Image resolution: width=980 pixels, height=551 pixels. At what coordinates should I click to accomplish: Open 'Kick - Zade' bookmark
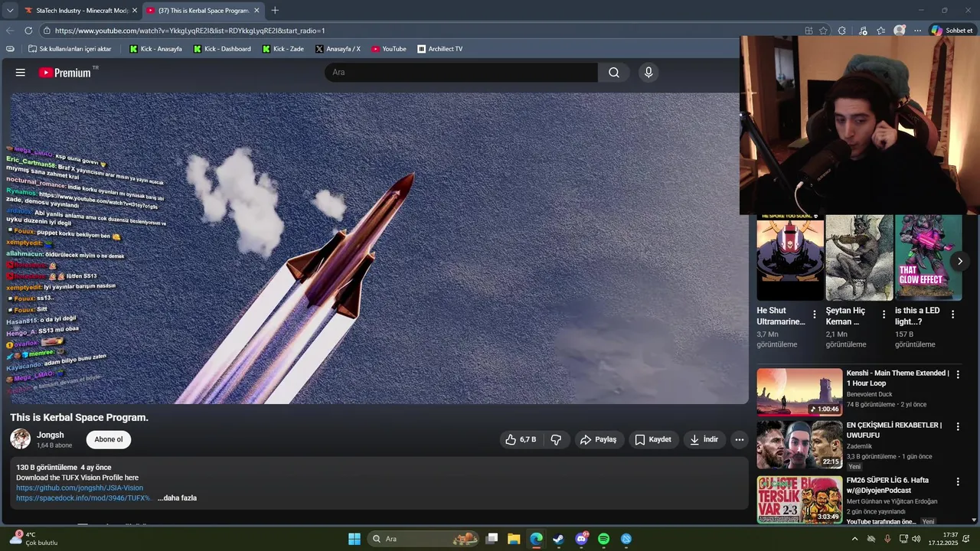click(283, 49)
